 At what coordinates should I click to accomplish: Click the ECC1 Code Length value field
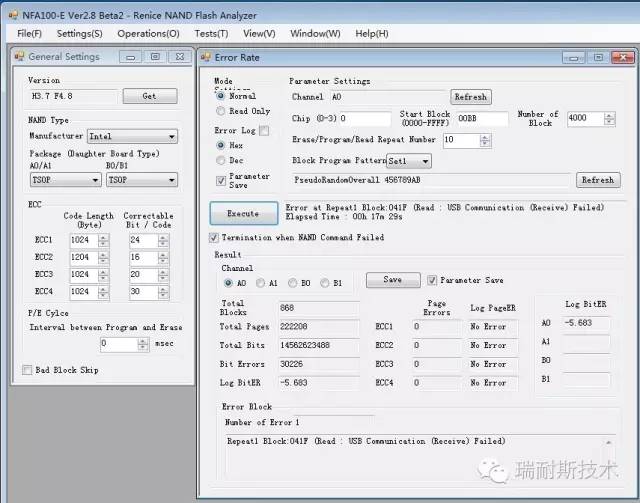pyautogui.click(x=84, y=240)
